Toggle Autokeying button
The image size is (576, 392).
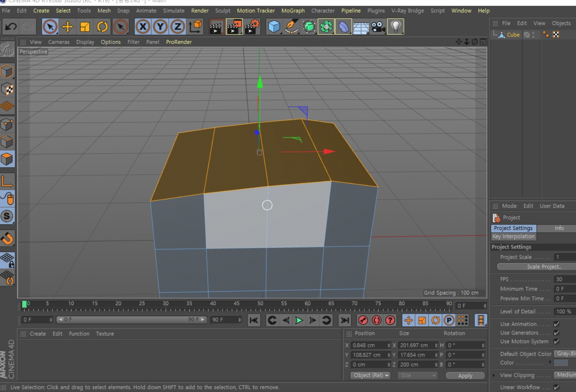tap(377, 320)
